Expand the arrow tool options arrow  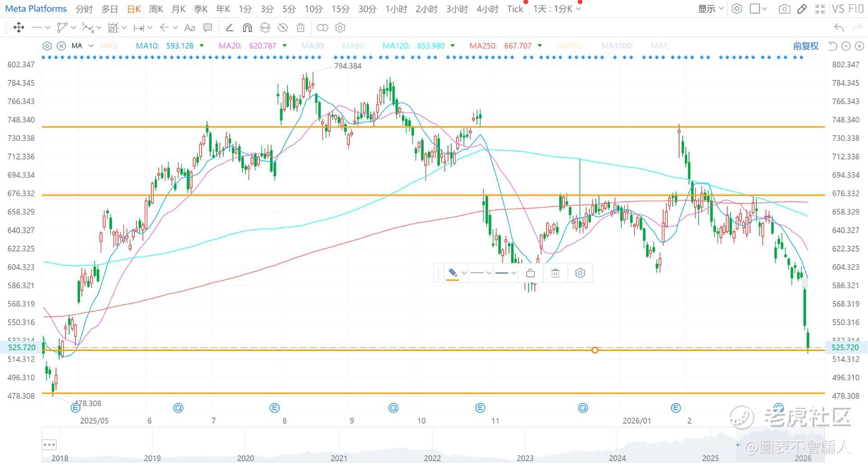coord(175,28)
